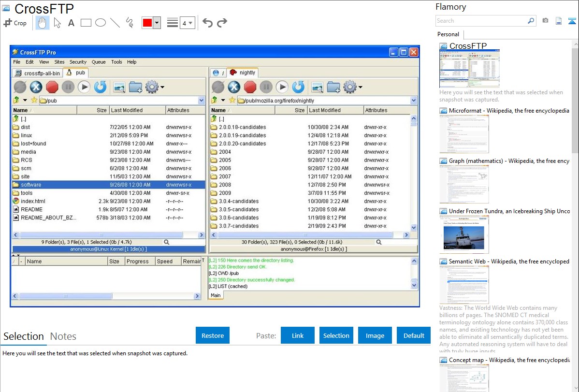Click the refresh icon in right pane

tap(298, 87)
